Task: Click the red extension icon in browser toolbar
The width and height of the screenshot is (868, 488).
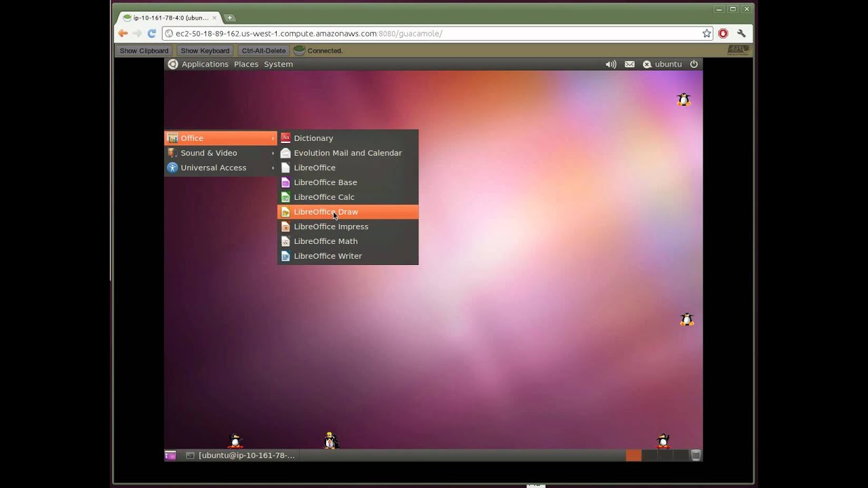Action: pyautogui.click(x=723, y=33)
